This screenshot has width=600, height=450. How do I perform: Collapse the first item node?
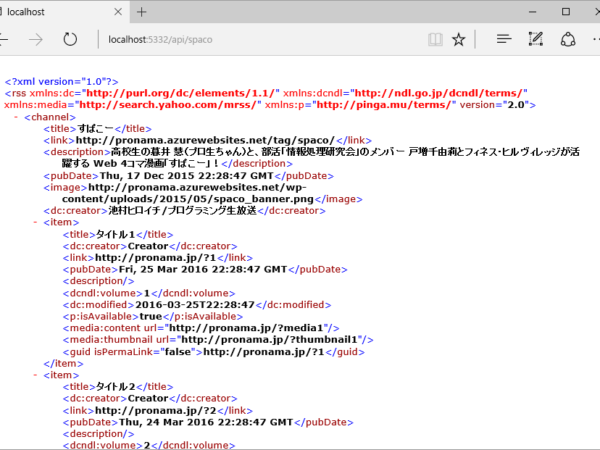[x=35, y=222]
